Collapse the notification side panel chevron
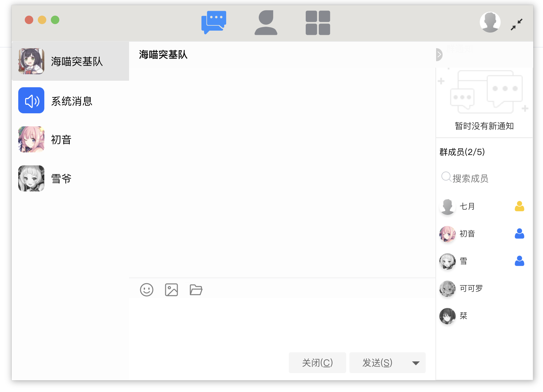Image resolution: width=543 pixels, height=392 pixels. point(439,55)
